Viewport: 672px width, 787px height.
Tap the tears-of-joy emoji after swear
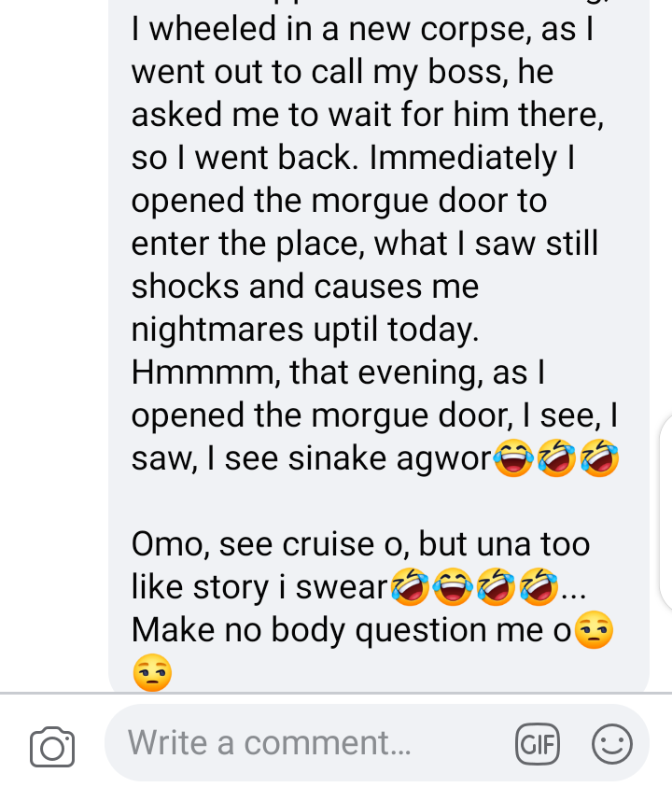click(454, 586)
